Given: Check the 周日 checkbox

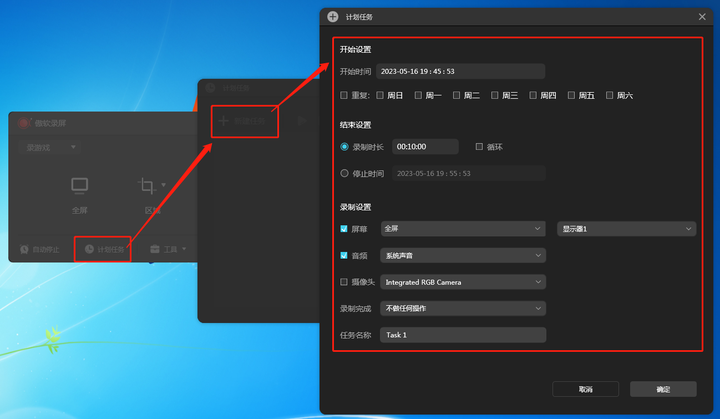Looking at the screenshot, I should pos(380,95).
